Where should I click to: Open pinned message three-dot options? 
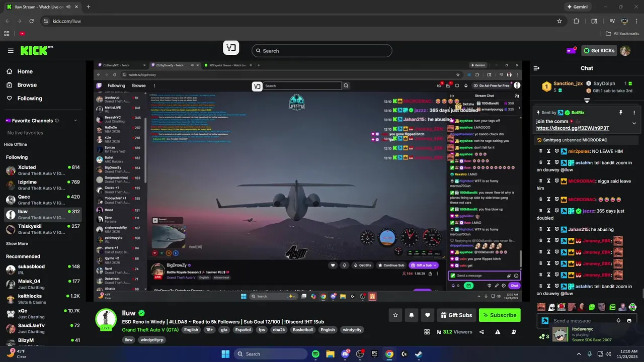[634, 113]
